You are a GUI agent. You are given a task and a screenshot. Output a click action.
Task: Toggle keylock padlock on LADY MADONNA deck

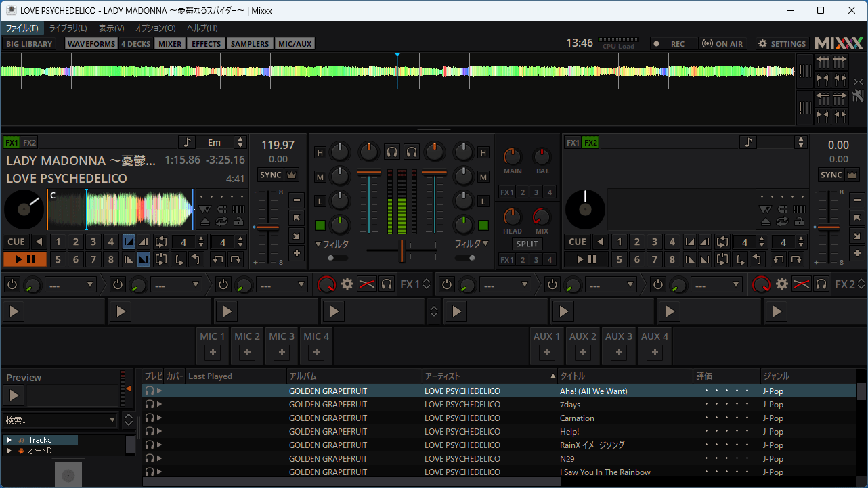(238, 221)
